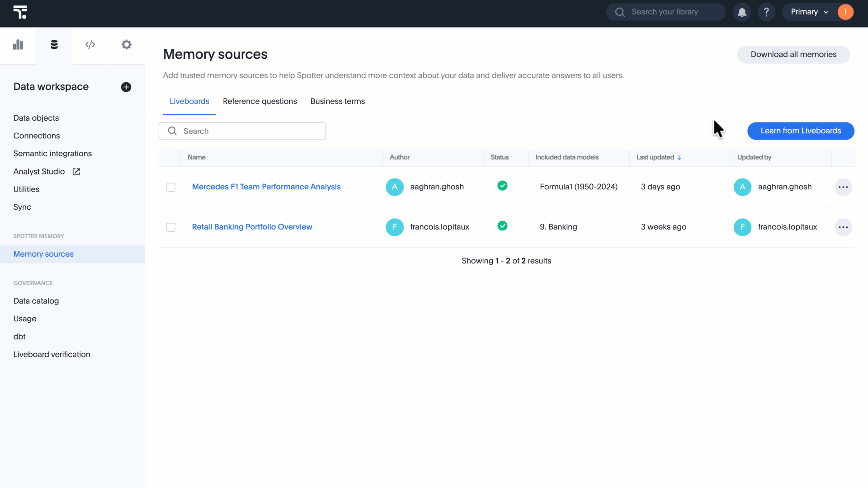
Task: Open Liveboard verification in sidebar
Action: click(x=52, y=354)
